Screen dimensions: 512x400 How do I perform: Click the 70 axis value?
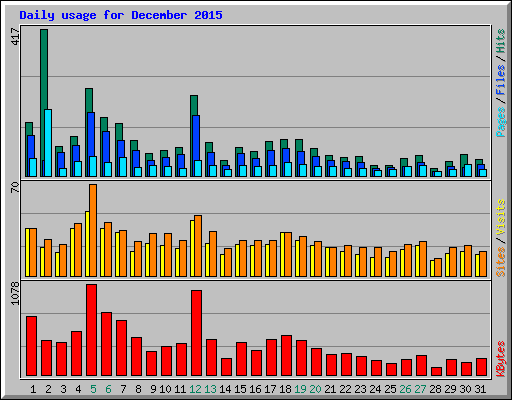15,187
